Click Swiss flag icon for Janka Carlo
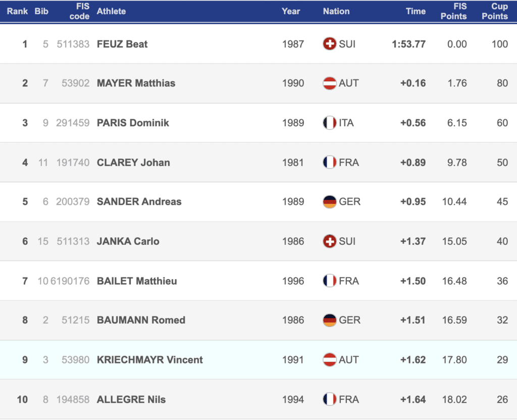Image resolution: width=517 pixels, height=420 pixels. pos(329,241)
